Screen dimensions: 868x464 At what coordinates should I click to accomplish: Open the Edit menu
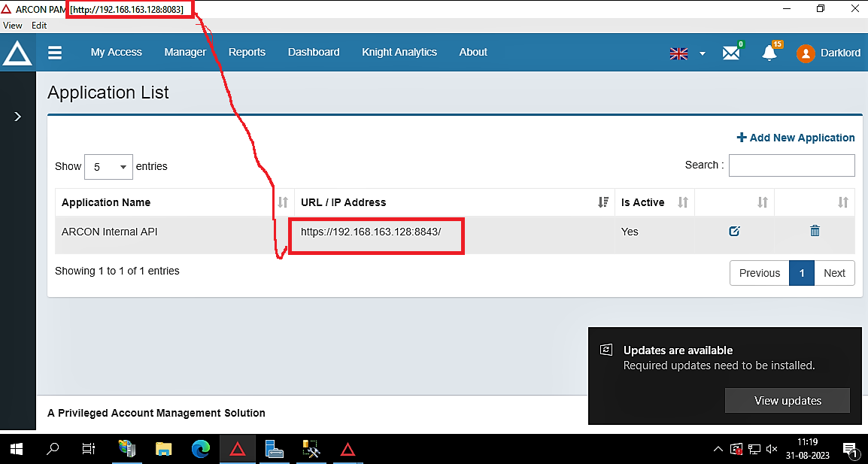point(39,25)
